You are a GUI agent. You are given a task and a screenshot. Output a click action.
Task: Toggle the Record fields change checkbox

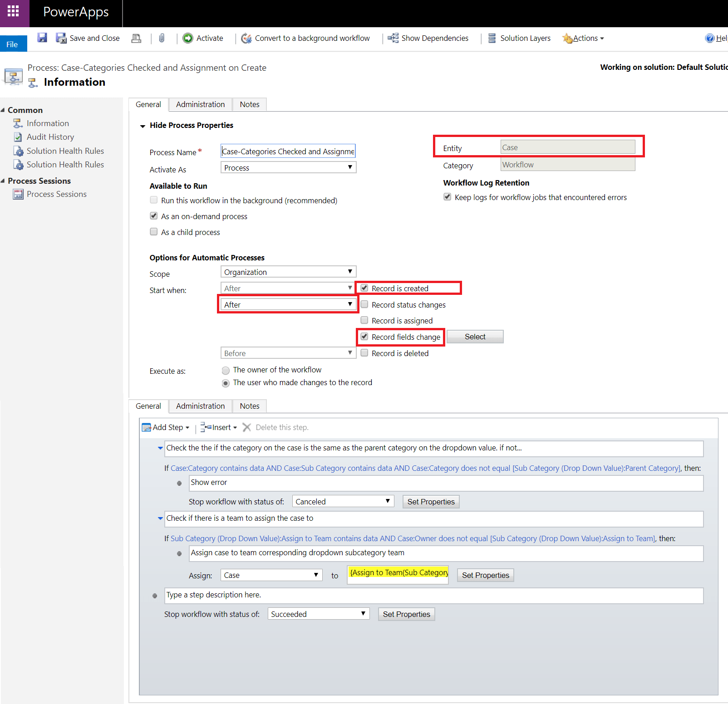coord(364,337)
